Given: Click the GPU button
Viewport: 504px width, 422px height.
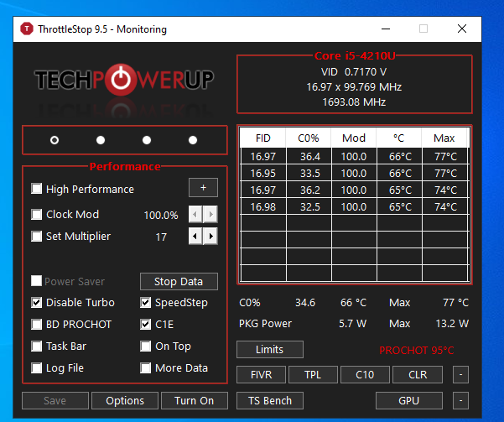Looking at the screenshot, I should click(x=409, y=400).
